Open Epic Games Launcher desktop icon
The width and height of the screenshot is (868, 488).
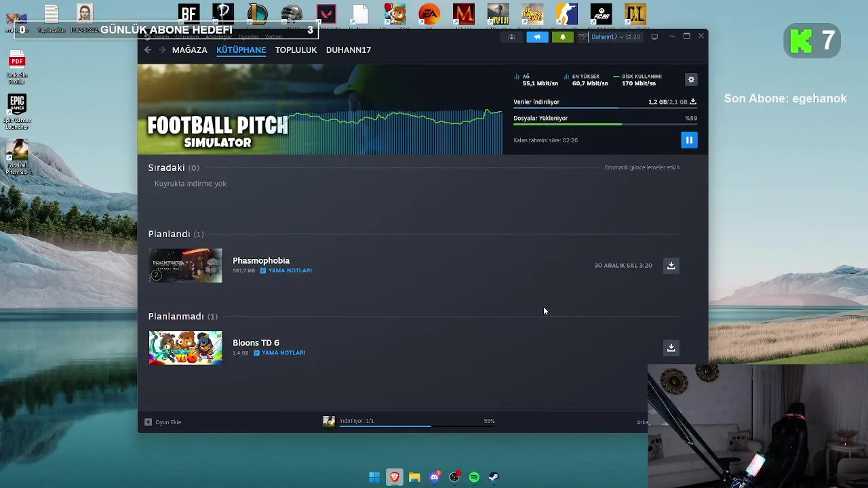pos(17,112)
